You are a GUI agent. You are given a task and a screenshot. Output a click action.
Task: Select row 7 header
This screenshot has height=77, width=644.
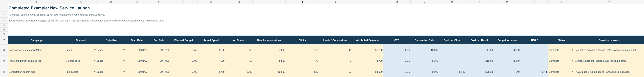point(4,40)
